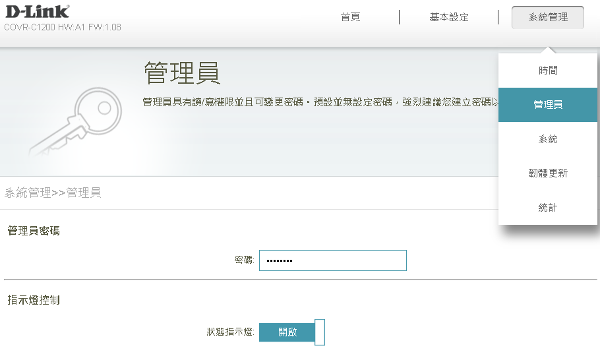Click the large 管理員 page title

[x=181, y=73]
